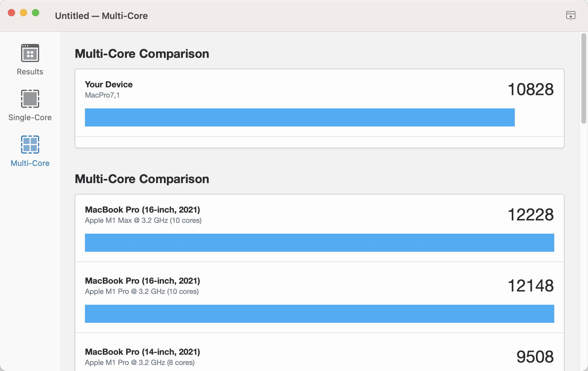Click the Multi-Core label under its icon
Image resolution: width=588 pixels, height=371 pixels.
point(30,163)
